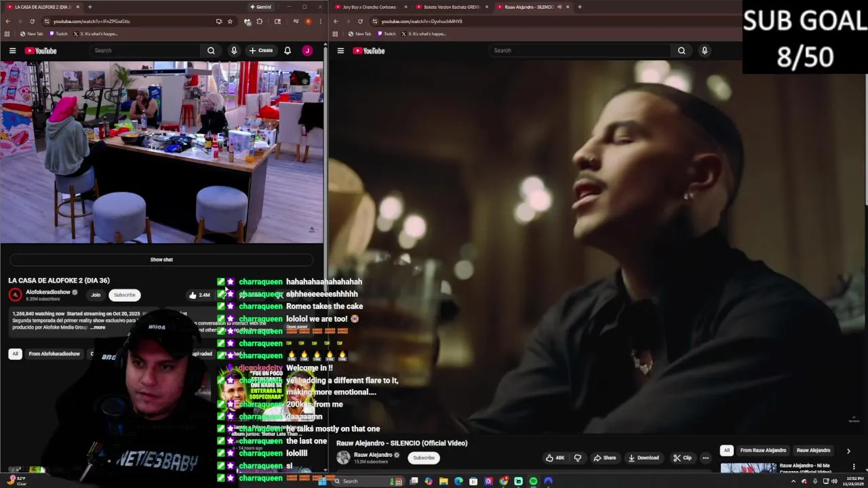Viewport: 868px width, 488px height.
Task: Open Task View on the taskbar
Action: click(x=414, y=481)
